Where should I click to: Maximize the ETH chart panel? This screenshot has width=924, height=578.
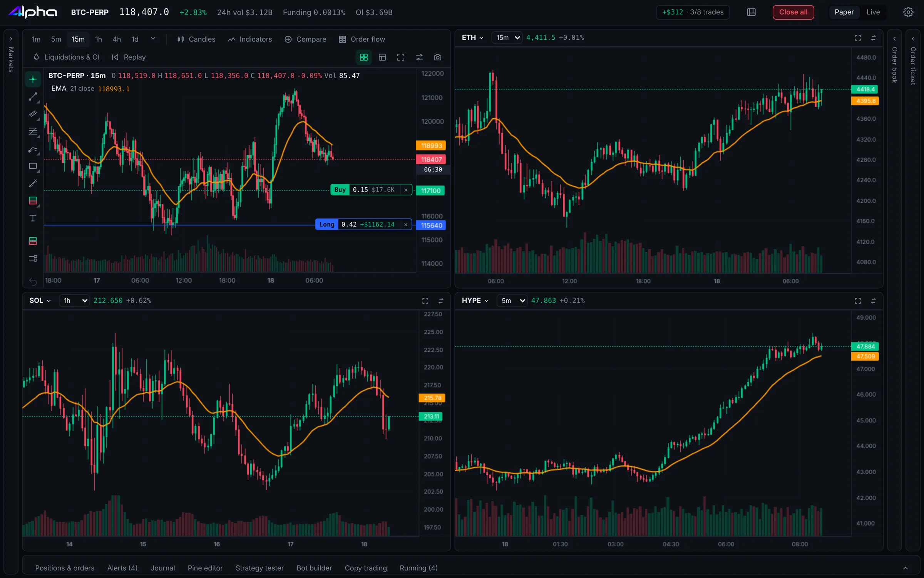click(858, 38)
